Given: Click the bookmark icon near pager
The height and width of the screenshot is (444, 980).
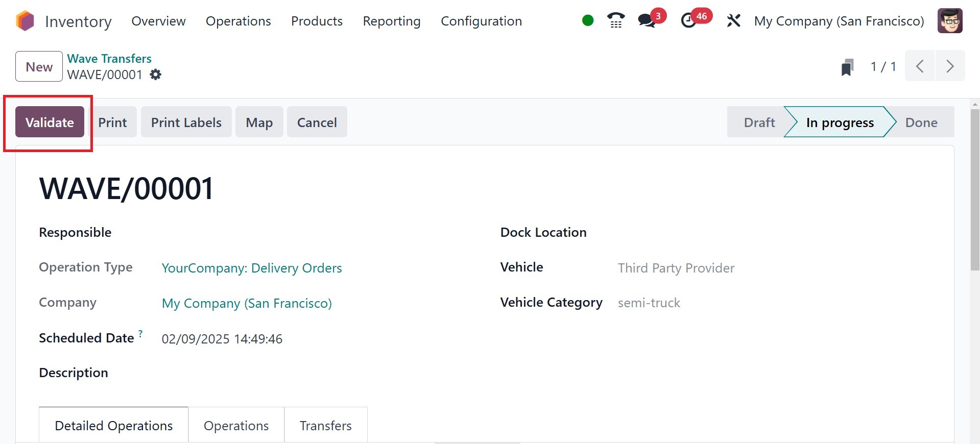Looking at the screenshot, I should (847, 67).
